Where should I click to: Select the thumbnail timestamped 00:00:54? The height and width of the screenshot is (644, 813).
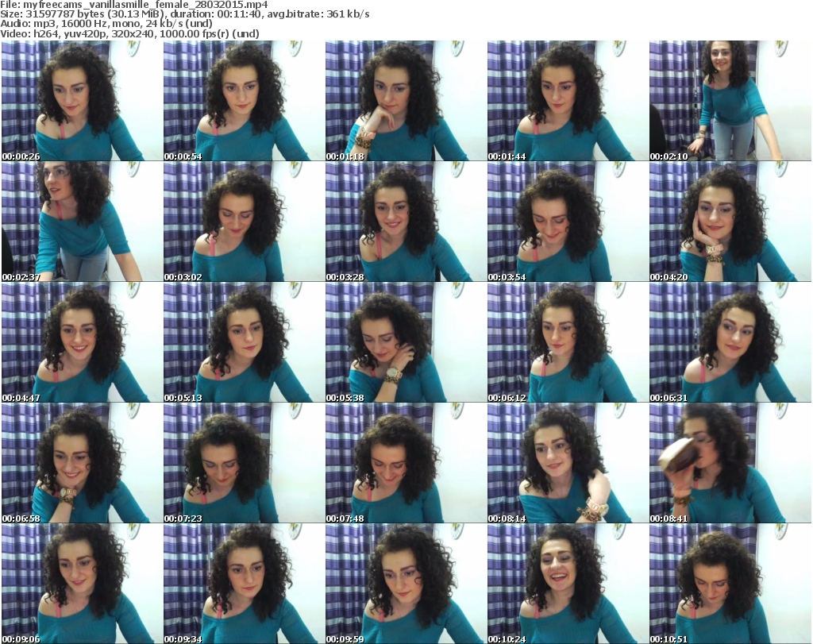click(244, 101)
